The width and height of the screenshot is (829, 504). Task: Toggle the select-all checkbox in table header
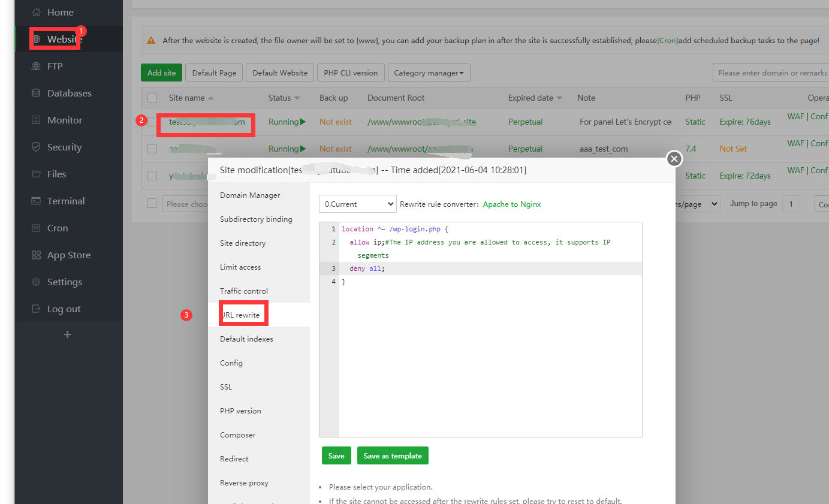pos(152,98)
